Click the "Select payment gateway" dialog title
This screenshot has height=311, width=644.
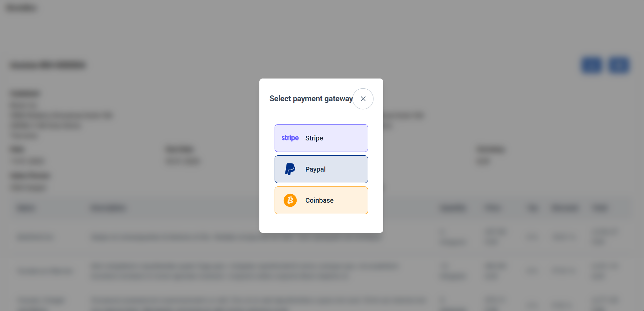click(311, 99)
